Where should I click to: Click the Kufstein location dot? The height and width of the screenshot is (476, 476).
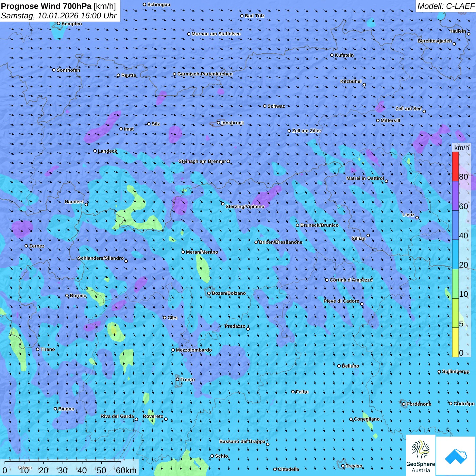332,55
